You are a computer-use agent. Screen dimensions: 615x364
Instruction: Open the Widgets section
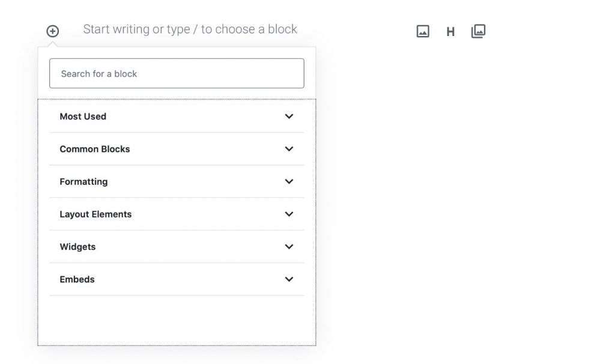pyautogui.click(x=289, y=246)
